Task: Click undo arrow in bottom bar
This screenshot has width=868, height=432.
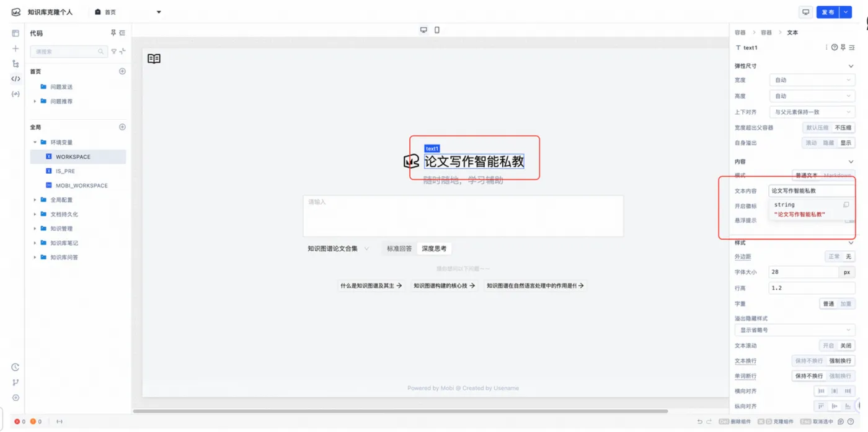Action: tap(700, 421)
